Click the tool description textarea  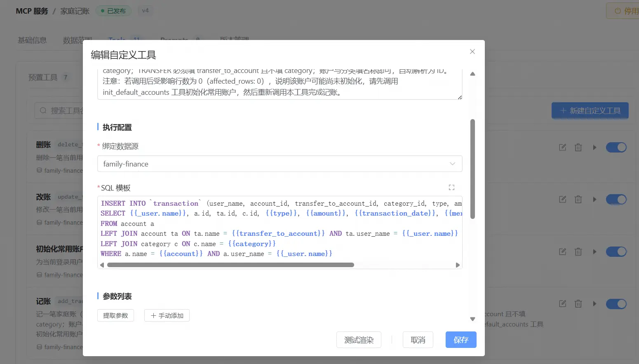[x=280, y=84]
